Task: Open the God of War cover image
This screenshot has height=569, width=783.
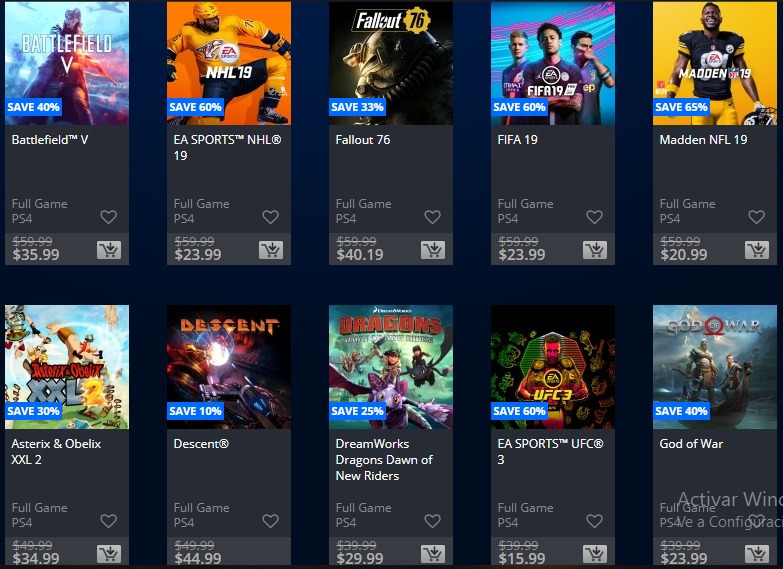Action: click(x=715, y=367)
